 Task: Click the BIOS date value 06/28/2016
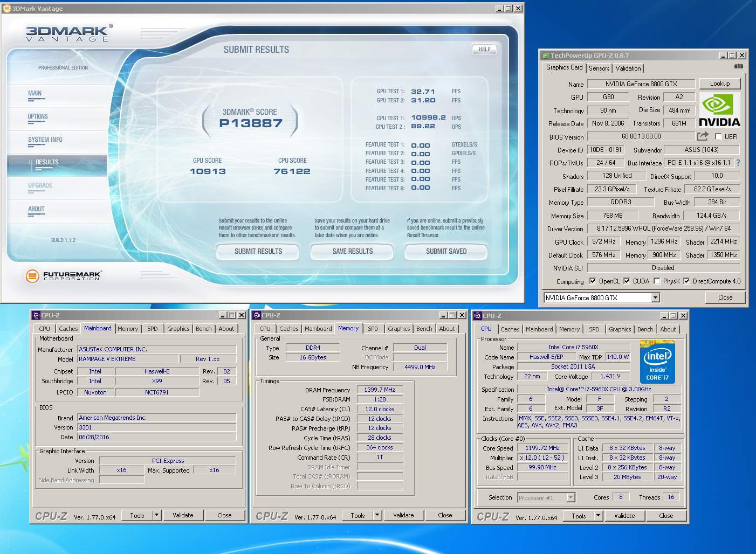click(157, 437)
